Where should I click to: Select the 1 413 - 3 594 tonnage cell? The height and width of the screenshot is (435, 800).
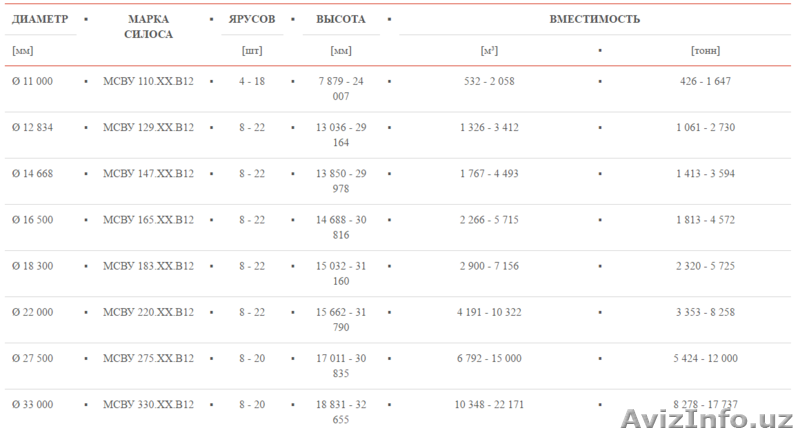point(706,173)
